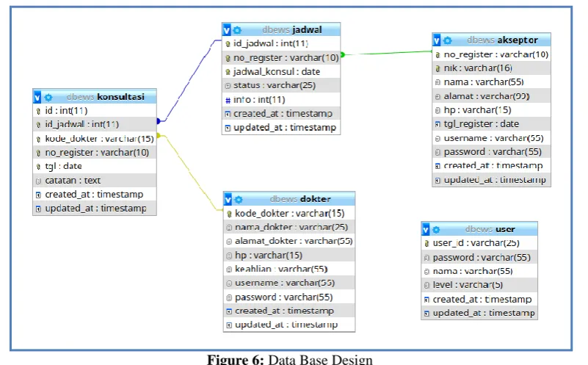Click the text icon beside catatan : text

tap(38, 181)
